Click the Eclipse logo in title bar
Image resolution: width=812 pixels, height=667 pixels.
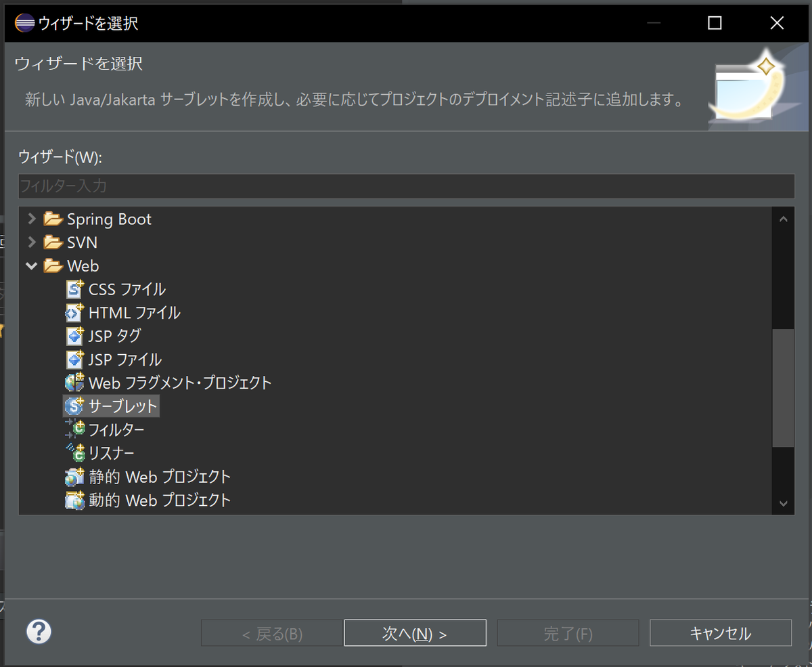[x=23, y=23]
